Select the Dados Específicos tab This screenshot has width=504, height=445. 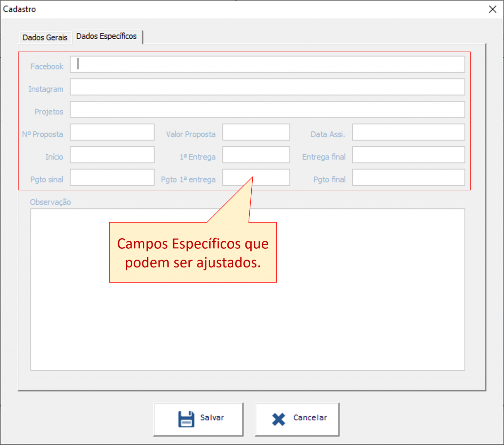[x=106, y=36]
